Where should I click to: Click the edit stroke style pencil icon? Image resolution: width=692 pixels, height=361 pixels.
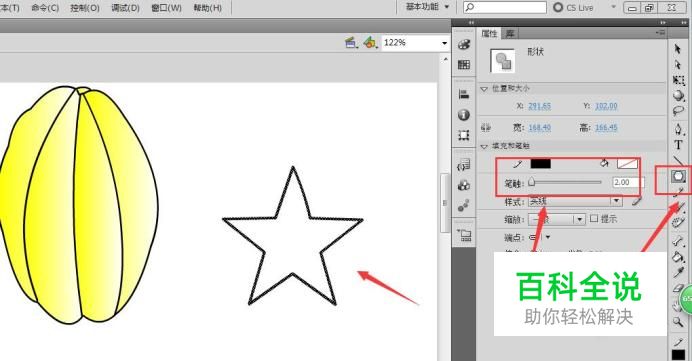[636, 202]
